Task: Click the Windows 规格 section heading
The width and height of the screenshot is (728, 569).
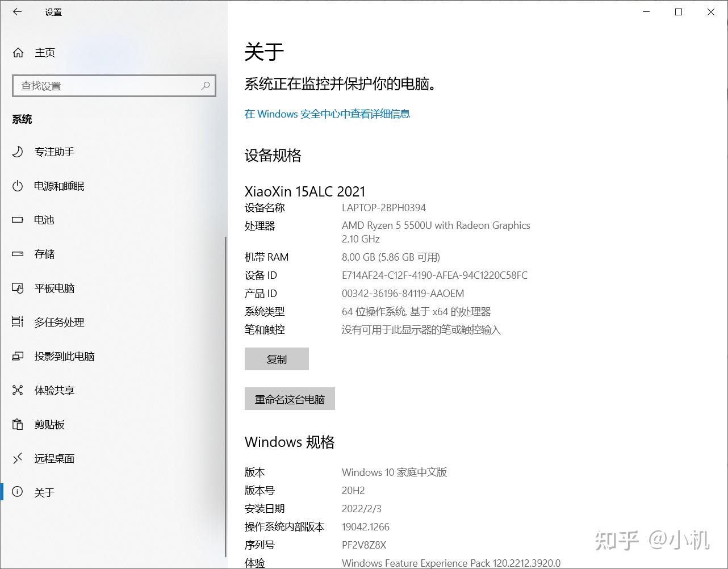Action: pos(290,442)
